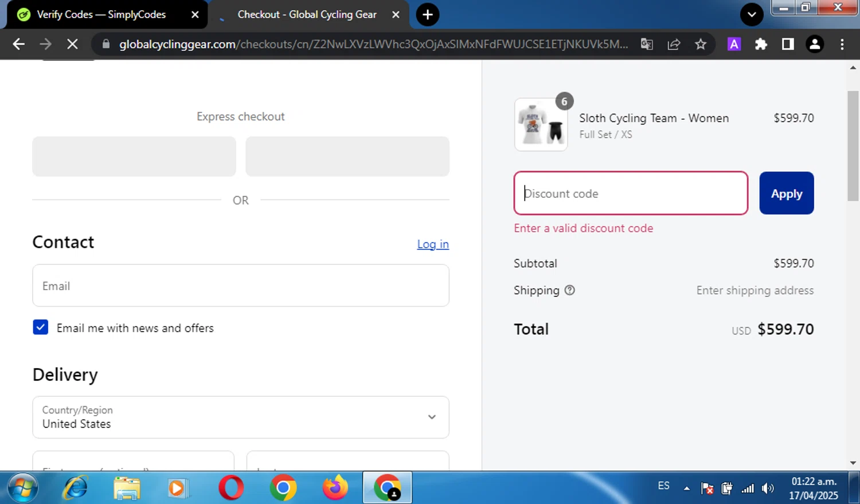Click the second express checkout button
860x504 pixels.
pos(347,157)
